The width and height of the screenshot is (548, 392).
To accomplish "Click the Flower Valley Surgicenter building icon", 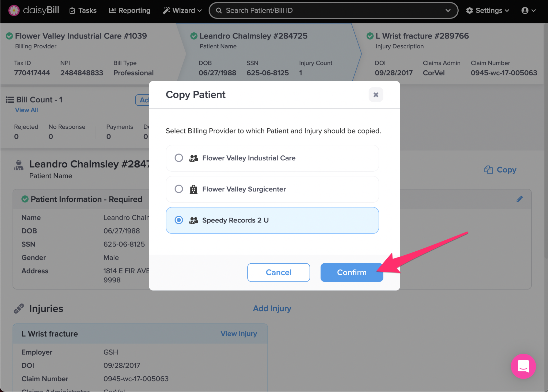I will click(193, 189).
